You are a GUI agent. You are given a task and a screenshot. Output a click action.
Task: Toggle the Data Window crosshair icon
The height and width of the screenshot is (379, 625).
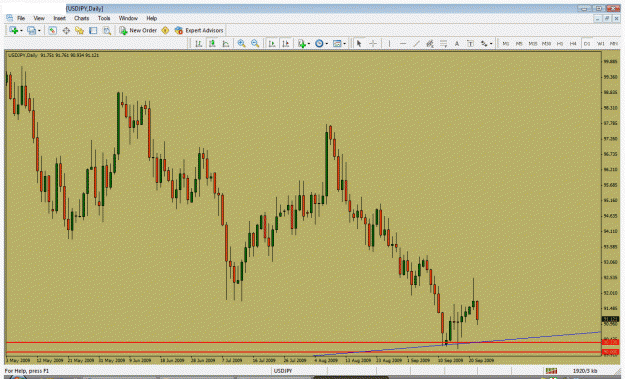66,30
